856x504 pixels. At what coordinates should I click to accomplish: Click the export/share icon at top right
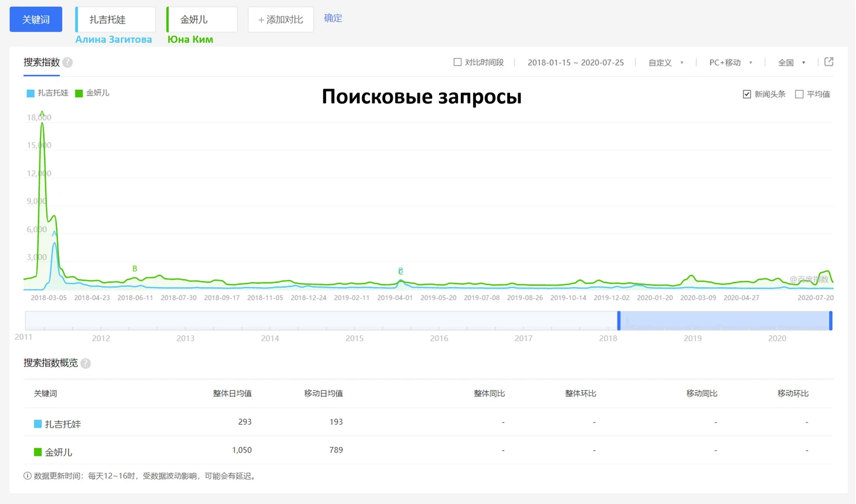829,62
